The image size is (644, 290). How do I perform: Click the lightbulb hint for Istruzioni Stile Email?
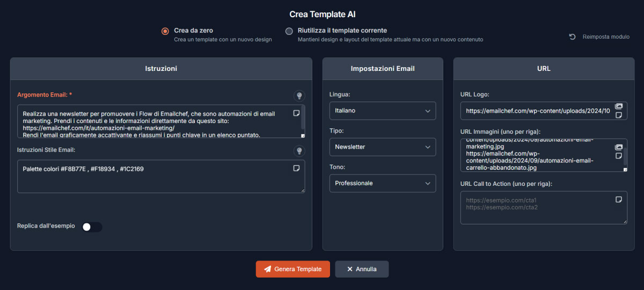click(299, 151)
